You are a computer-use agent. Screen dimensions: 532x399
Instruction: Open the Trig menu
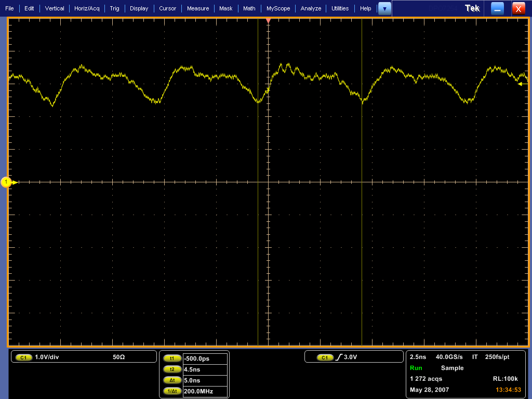click(115, 8)
